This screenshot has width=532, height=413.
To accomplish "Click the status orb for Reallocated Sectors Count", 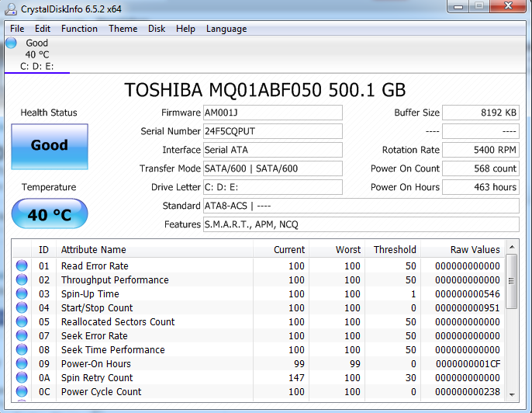I will tap(22, 322).
